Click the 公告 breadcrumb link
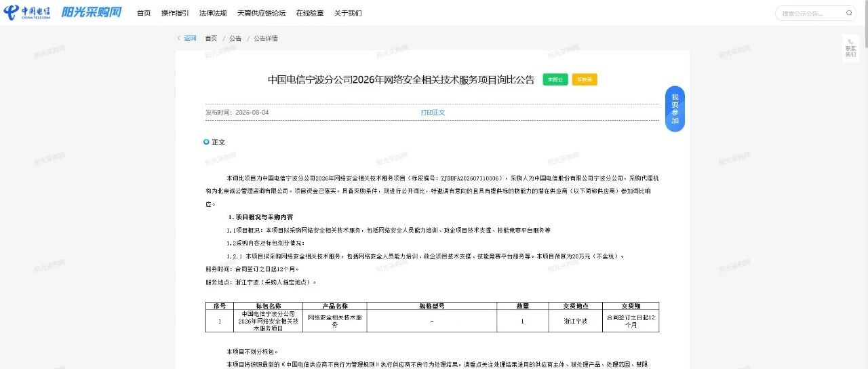Image resolution: width=868 pixels, height=369 pixels. coord(235,39)
